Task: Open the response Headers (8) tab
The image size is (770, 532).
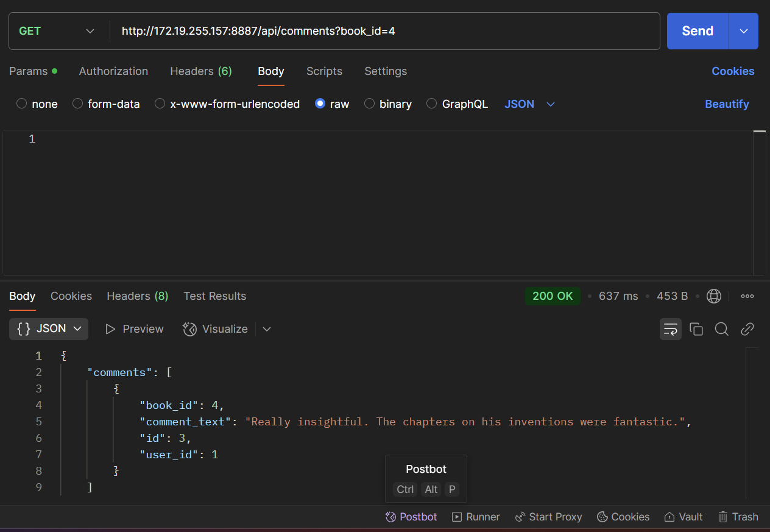Action: click(x=138, y=296)
